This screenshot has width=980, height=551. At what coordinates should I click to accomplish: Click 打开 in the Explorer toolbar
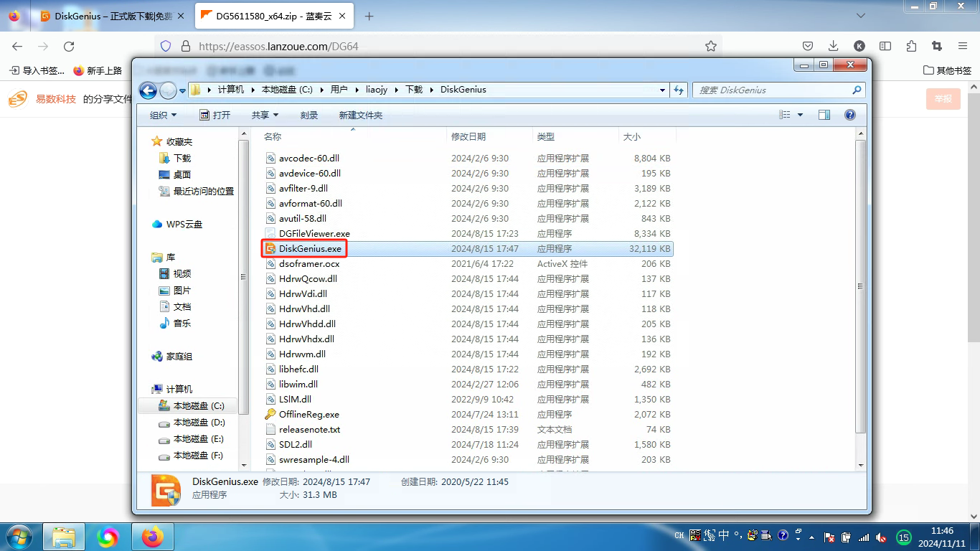point(215,115)
